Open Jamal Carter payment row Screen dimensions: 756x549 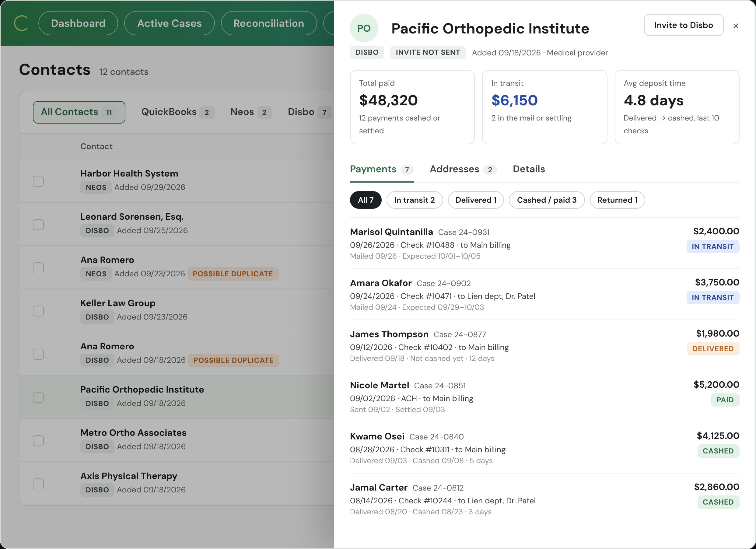coord(545,499)
